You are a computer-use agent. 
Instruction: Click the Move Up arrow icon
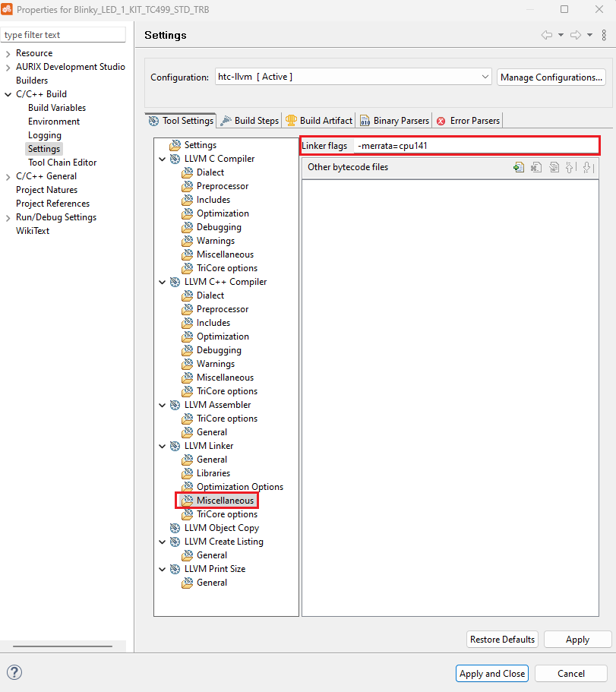[x=570, y=168]
